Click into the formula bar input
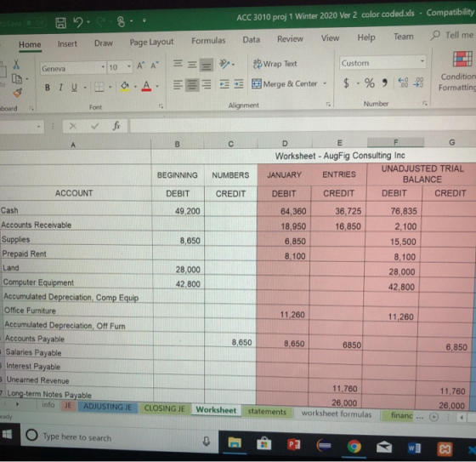476x462 pixels. point(303,125)
